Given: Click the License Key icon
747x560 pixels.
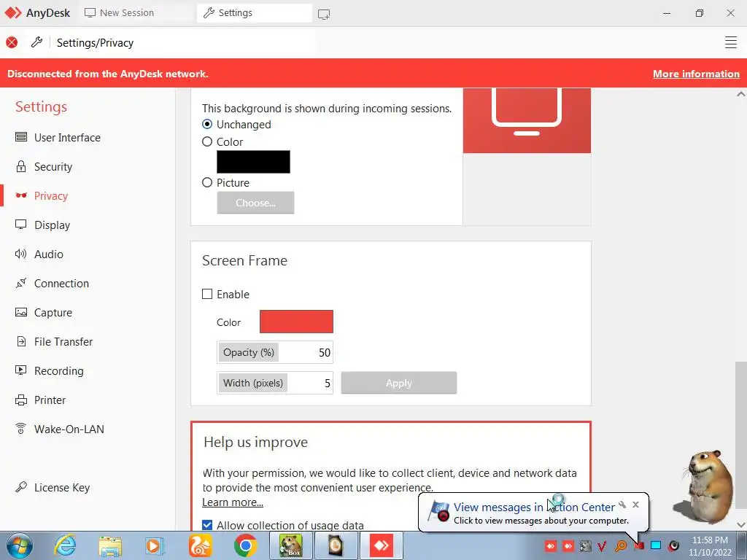Looking at the screenshot, I should 21,487.
